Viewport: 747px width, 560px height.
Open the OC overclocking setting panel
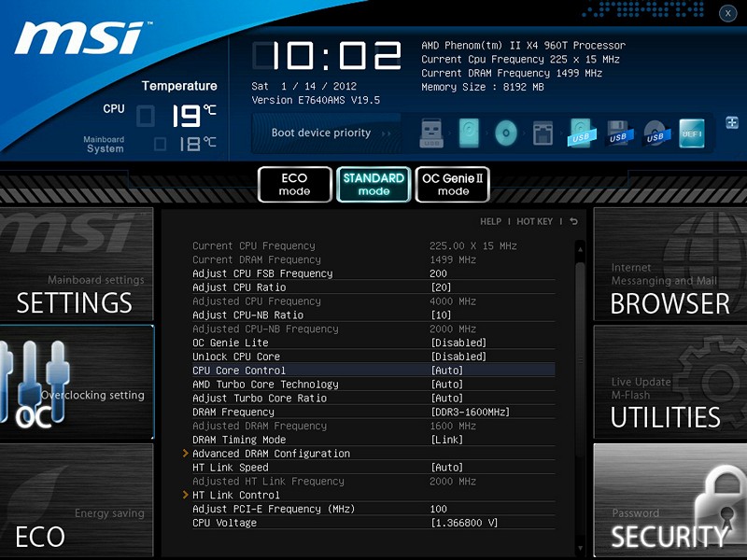click(77, 383)
